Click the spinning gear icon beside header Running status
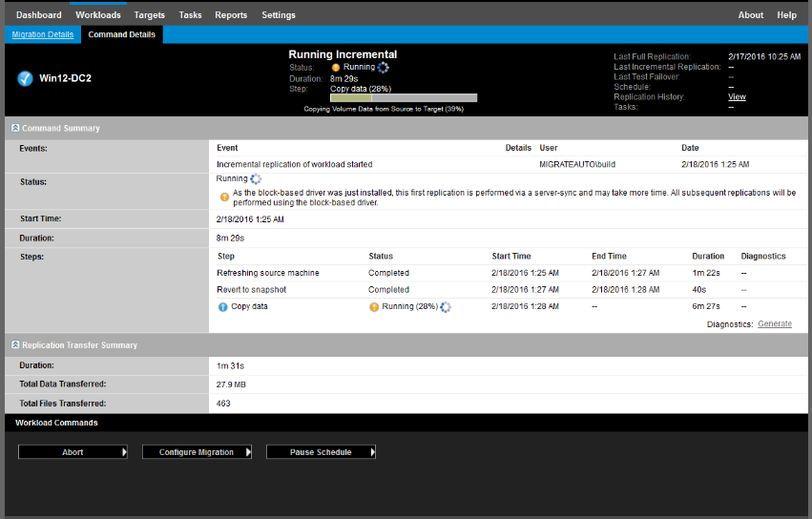 [384, 68]
